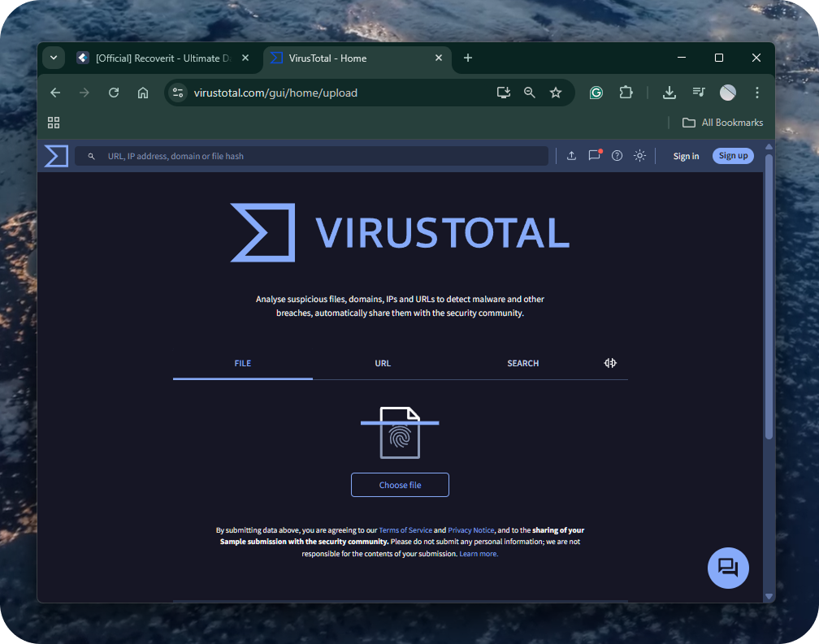The image size is (819, 644).
Task: Reload the current page
Action: [x=114, y=93]
